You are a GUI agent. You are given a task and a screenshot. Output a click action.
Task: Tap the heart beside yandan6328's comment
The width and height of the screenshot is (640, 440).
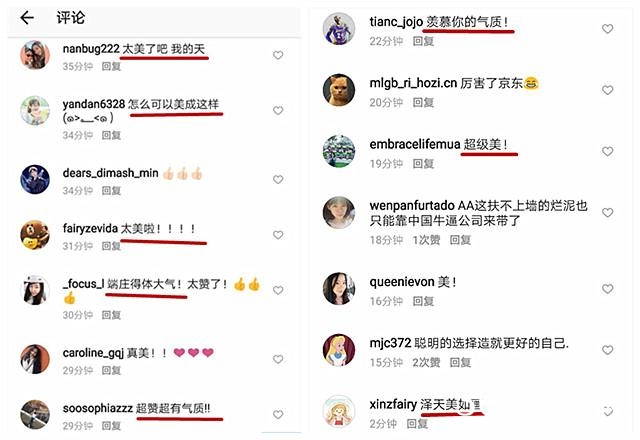coord(278,111)
